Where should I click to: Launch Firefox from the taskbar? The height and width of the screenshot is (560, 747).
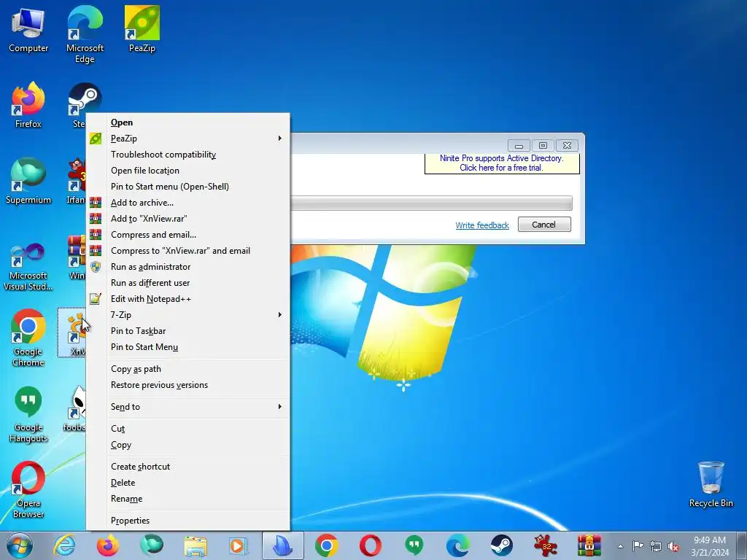click(108, 545)
